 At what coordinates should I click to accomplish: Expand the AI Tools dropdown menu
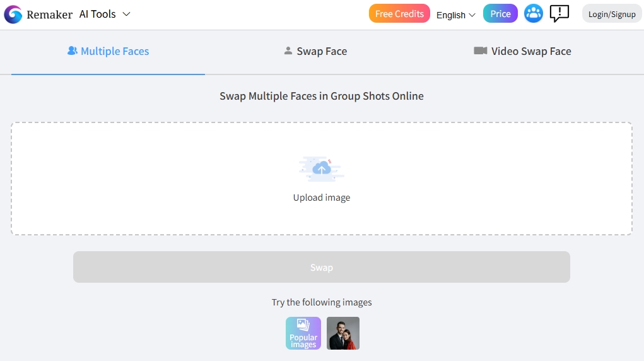tap(105, 14)
